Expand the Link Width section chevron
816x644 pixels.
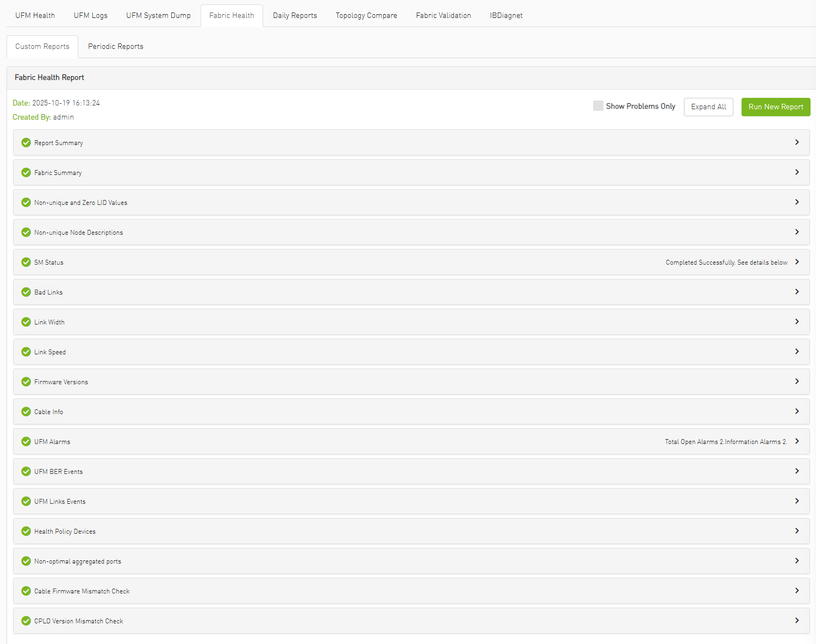pyautogui.click(x=797, y=322)
